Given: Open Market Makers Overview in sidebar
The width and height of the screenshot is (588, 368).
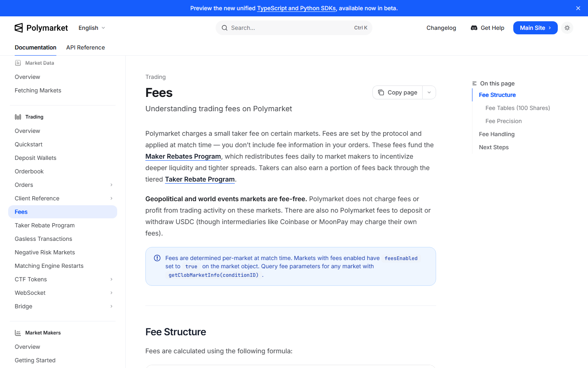Looking at the screenshot, I should point(27,347).
